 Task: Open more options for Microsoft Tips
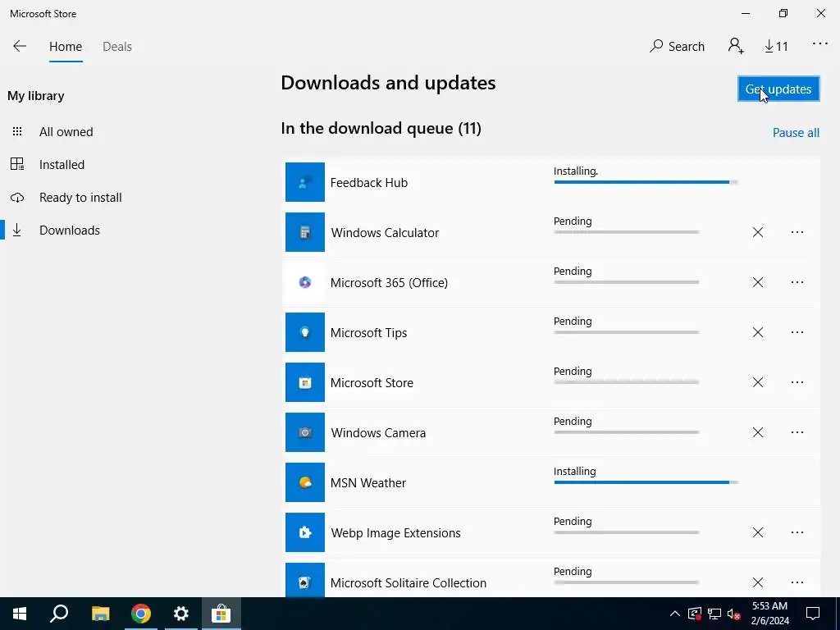point(797,332)
